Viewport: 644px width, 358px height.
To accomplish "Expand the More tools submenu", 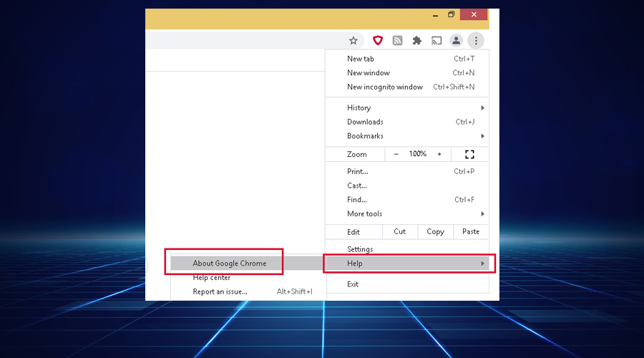I will (x=407, y=214).
